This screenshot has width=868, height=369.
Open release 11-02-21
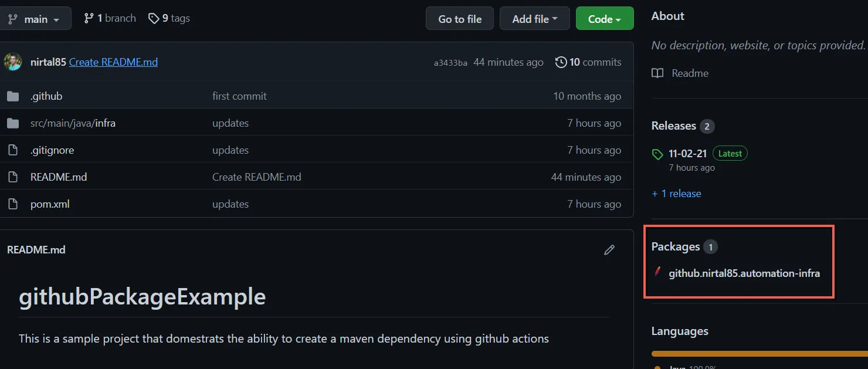tap(688, 154)
